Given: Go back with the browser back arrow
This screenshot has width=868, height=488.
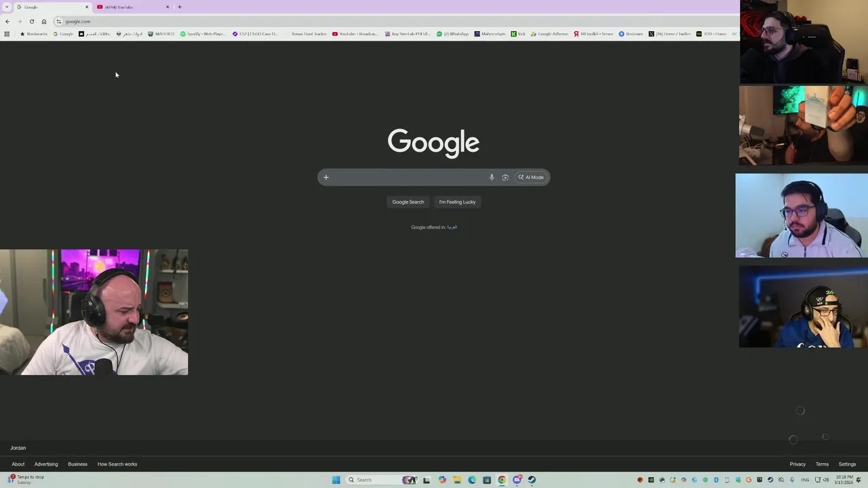Looking at the screenshot, I should click(x=7, y=22).
